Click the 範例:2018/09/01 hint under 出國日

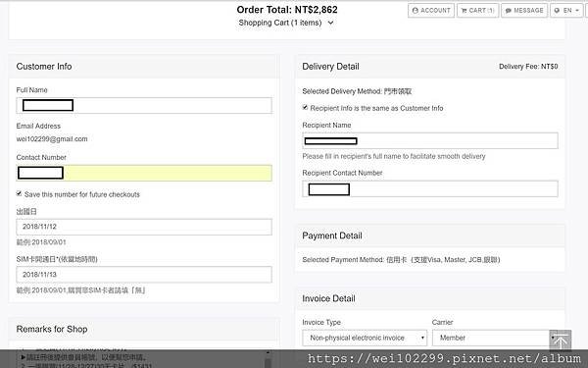click(41, 242)
